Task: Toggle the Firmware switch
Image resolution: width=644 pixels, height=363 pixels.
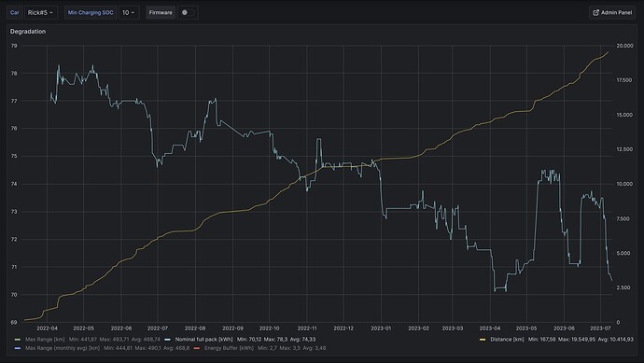Action: [188, 13]
